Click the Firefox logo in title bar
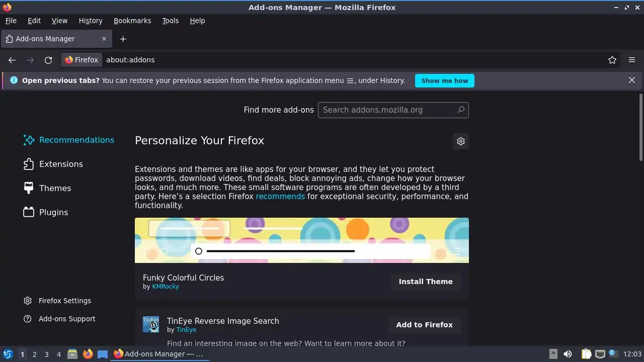644x362 pixels. coord(7,8)
